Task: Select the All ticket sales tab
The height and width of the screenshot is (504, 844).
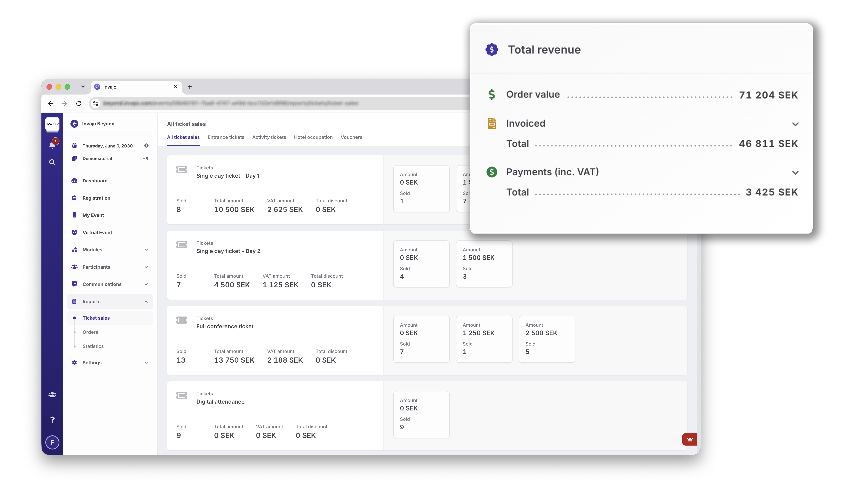Action: [183, 137]
